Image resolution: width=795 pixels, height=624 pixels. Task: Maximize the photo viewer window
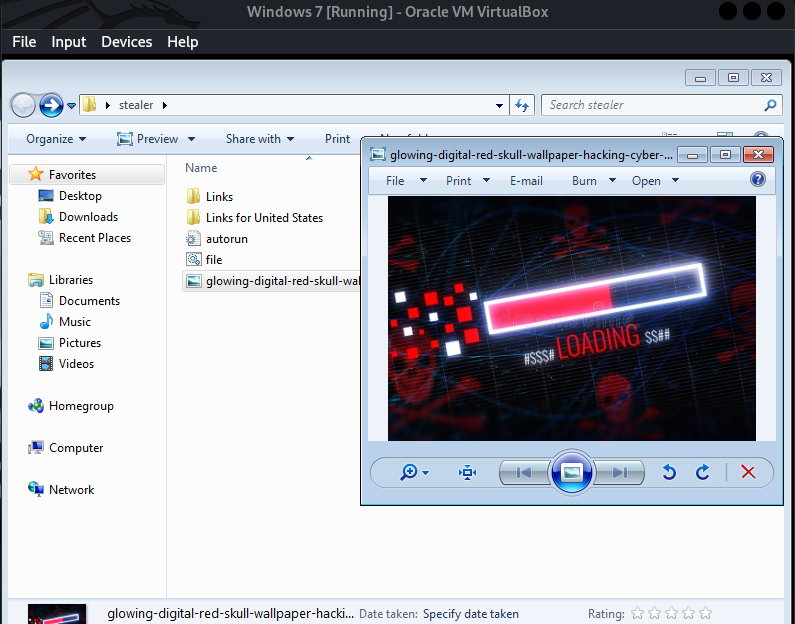click(x=725, y=155)
